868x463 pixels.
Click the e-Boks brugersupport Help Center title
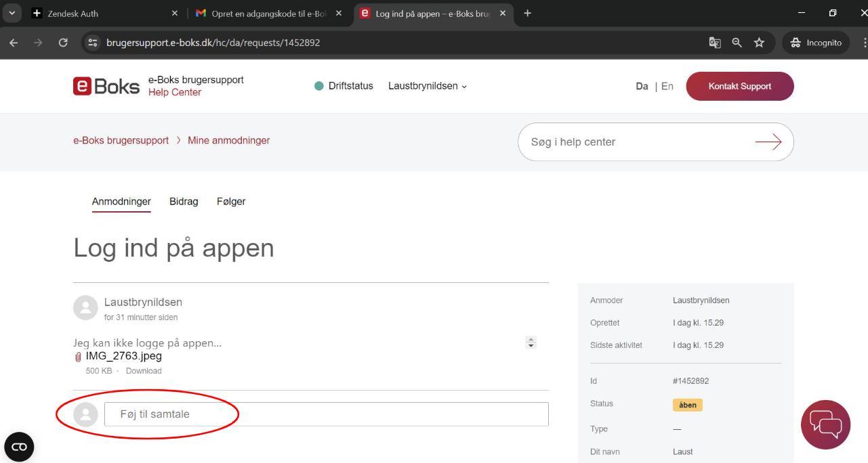(196, 86)
